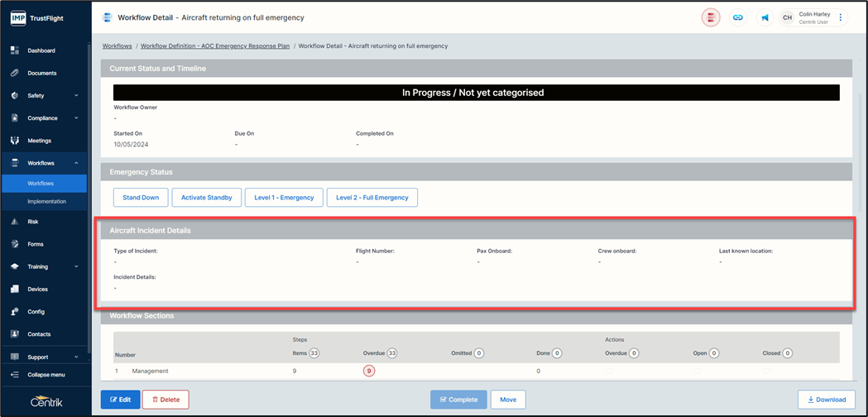Click the Level 2 - Full Emergency button

(372, 198)
